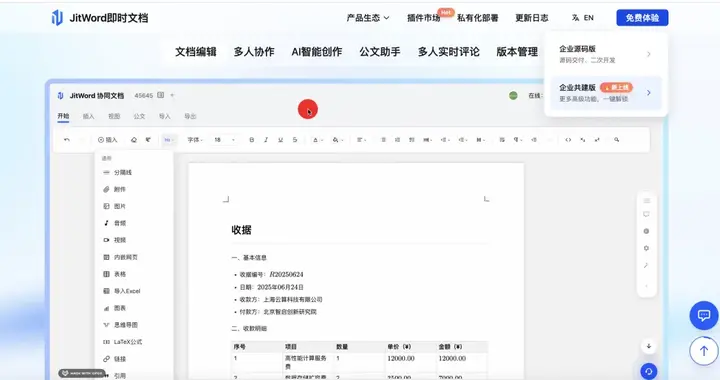The height and width of the screenshot is (380, 720).
Task: Open the heading style dropdown in the toolbar
Action: [169, 140]
